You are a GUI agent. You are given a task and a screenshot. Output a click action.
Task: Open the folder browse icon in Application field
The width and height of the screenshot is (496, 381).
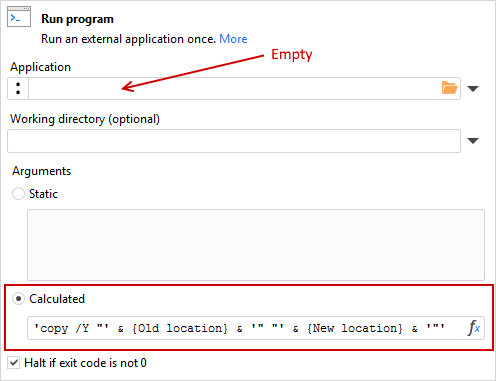pyautogui.click(x=449, y=88)
